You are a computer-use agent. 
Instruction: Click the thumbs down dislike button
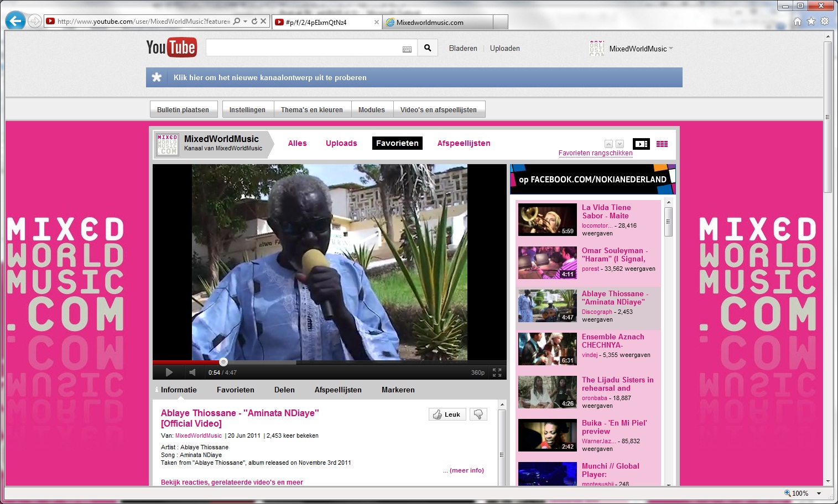tap(478, 414)
